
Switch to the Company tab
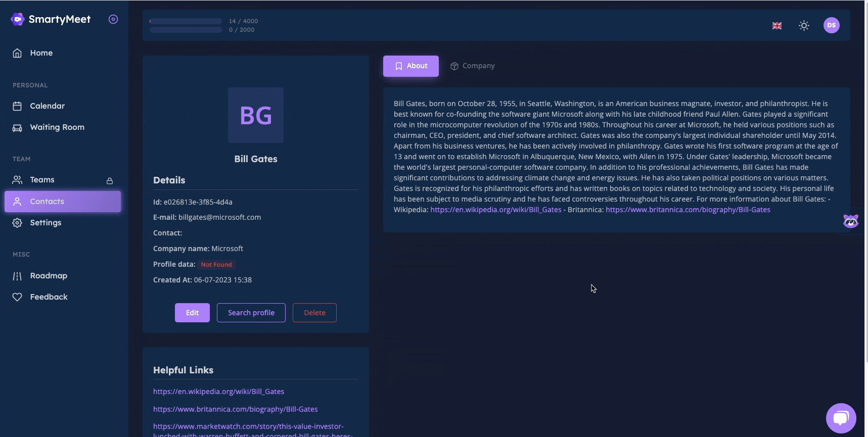point(472,66)
